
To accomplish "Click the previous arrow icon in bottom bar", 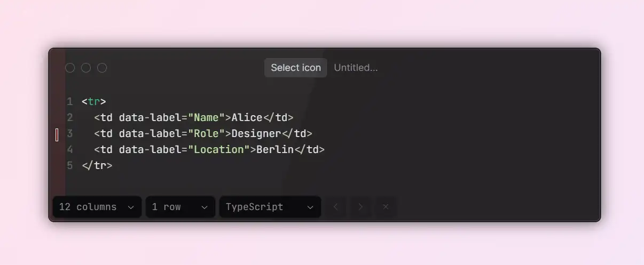I will click(x=336, y=207).
